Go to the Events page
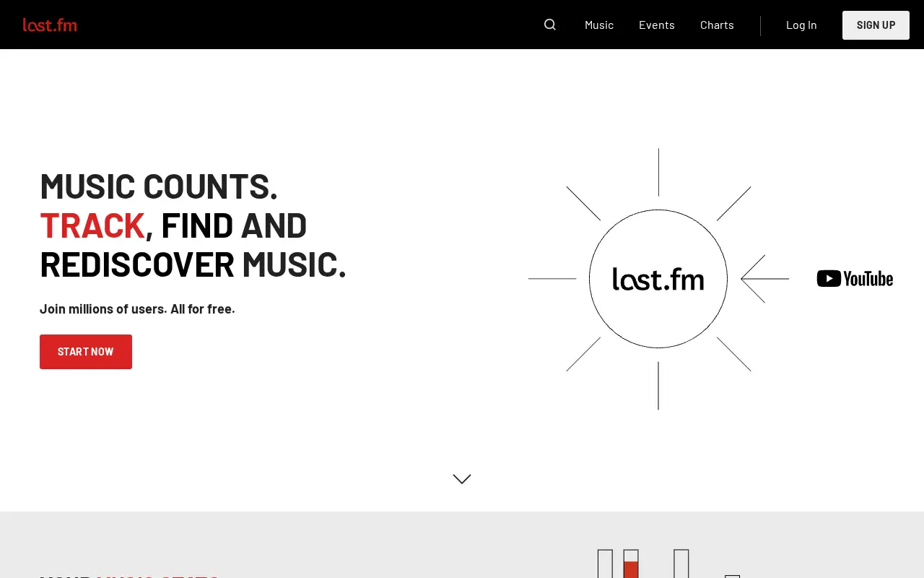 (x=657, y=25)
